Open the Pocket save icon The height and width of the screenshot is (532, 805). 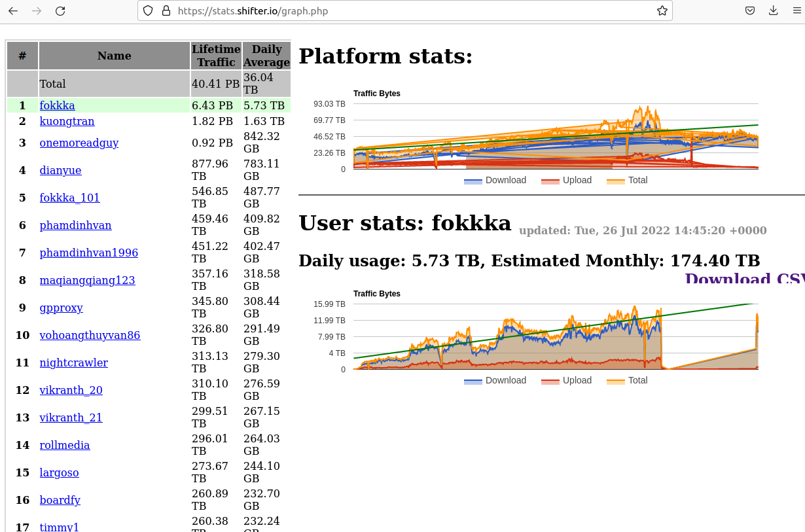pos(750,10)
